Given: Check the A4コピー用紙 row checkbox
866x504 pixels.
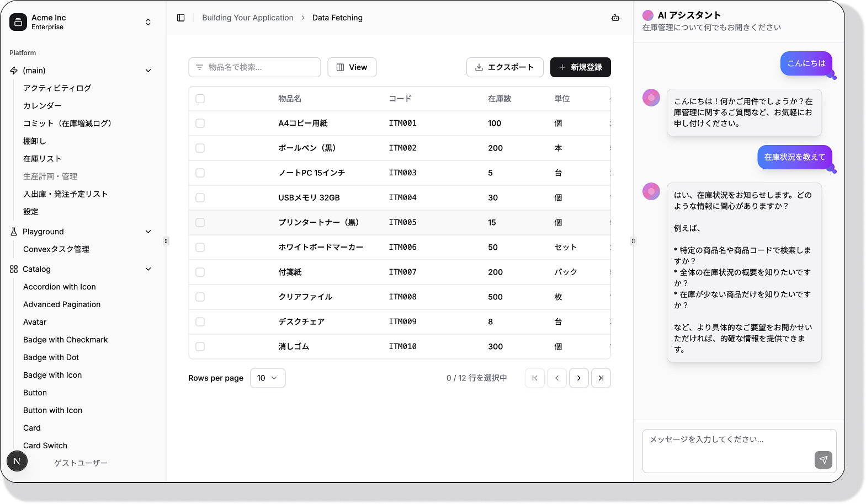Looking at the screenshot, I should click(x=200, y=124).
